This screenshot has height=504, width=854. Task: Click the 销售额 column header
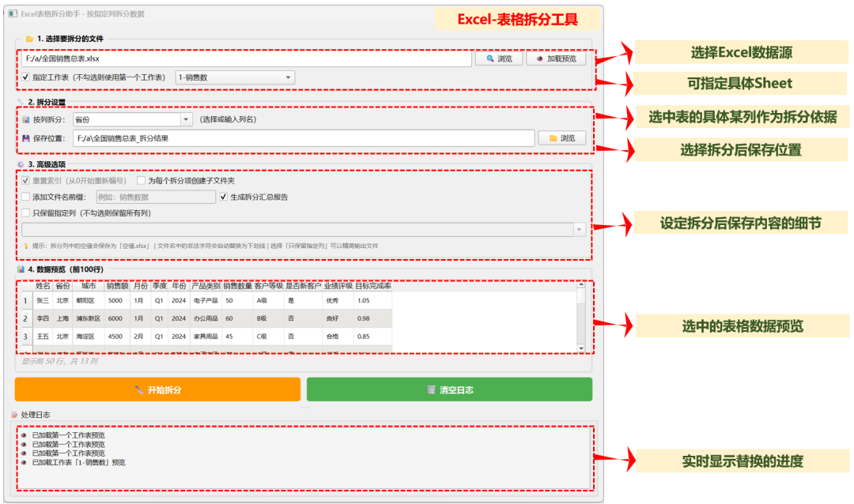pyautogui.click(x=118, y=286)
